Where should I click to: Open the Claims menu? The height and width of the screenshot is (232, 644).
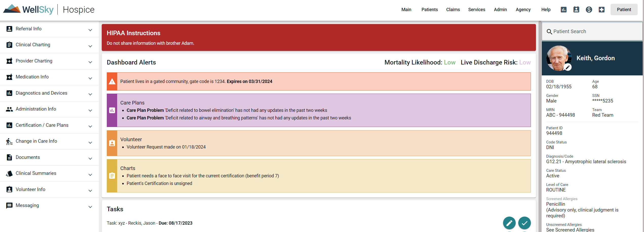pyautogui.click(x=453, y=9)
